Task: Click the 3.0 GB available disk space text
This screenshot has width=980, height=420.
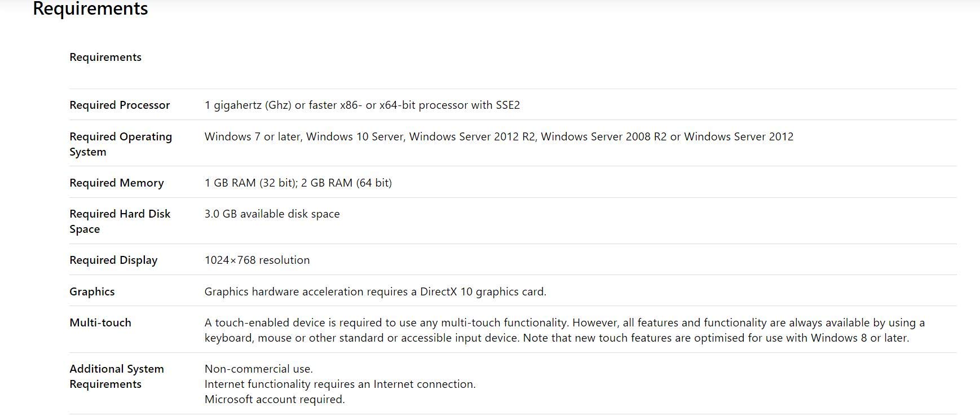Action: (272, 214)
